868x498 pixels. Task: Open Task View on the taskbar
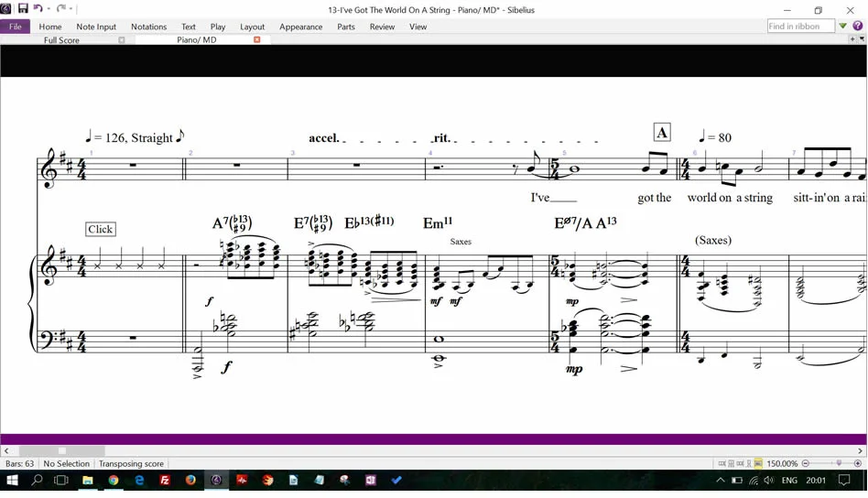[x=61, y=481]
